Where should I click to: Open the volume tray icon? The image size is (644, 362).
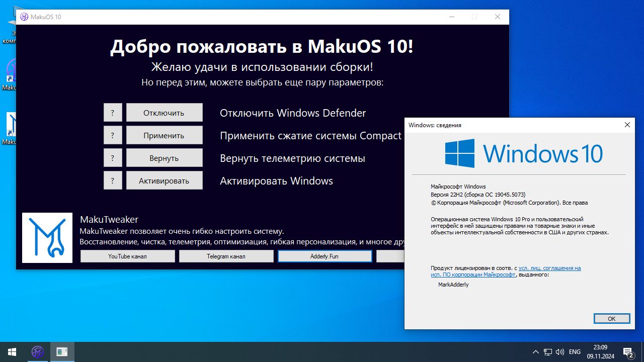pyautogui.click(x=560, y=352)
